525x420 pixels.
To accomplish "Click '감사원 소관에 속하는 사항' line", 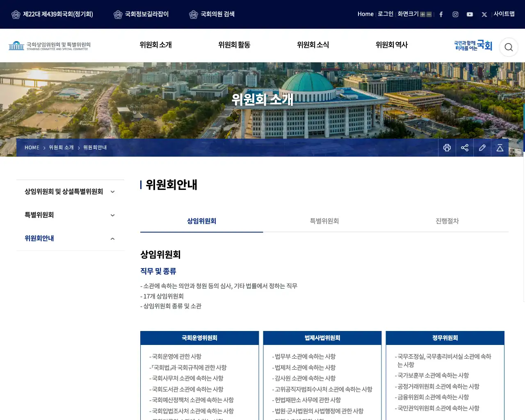I will pyautogui.click(x=305, y=378).
